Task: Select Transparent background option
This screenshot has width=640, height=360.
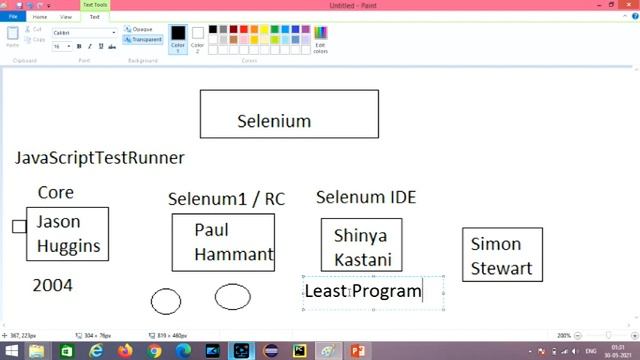Action: click(143, 40)
